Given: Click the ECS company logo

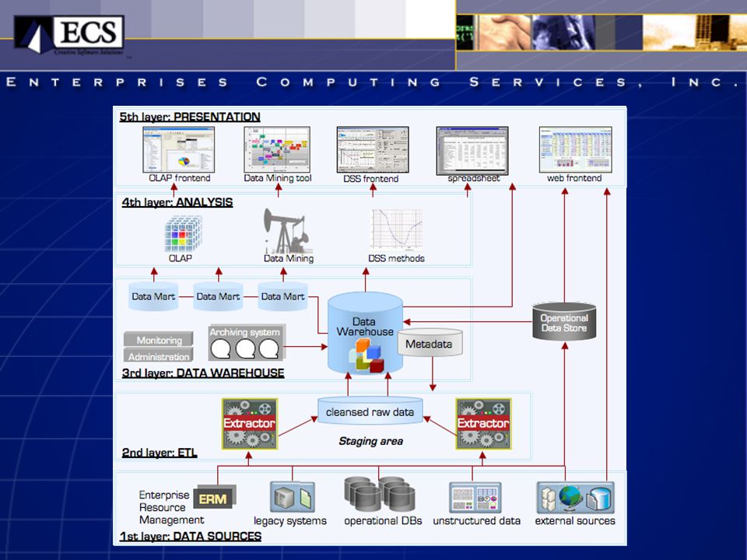Looking at the screenshot, I should (69, 34).
